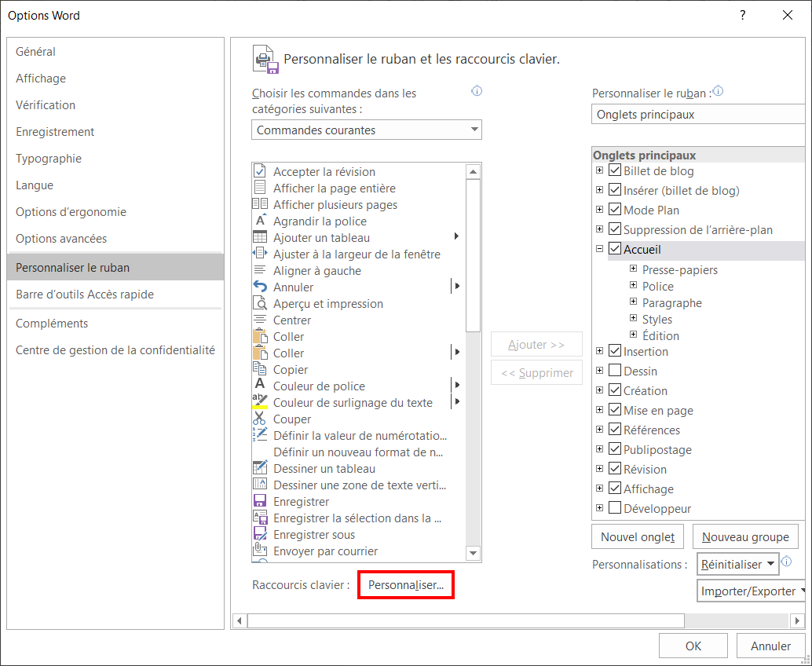Click the Couper scissors icon
This screenshot has height=666, width=812.
(259, 419)
